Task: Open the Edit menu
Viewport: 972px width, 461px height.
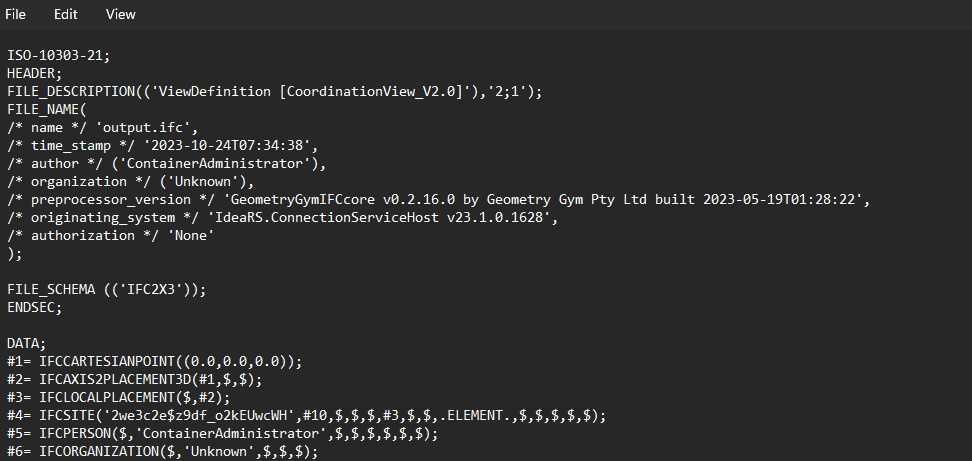Action: point(66,14)
